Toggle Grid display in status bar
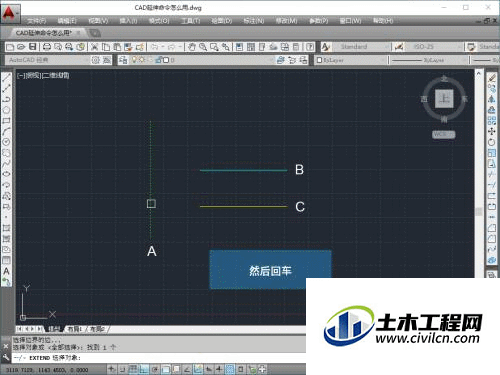The height and width of the screenshot is (375, 500). click(133, 369)
